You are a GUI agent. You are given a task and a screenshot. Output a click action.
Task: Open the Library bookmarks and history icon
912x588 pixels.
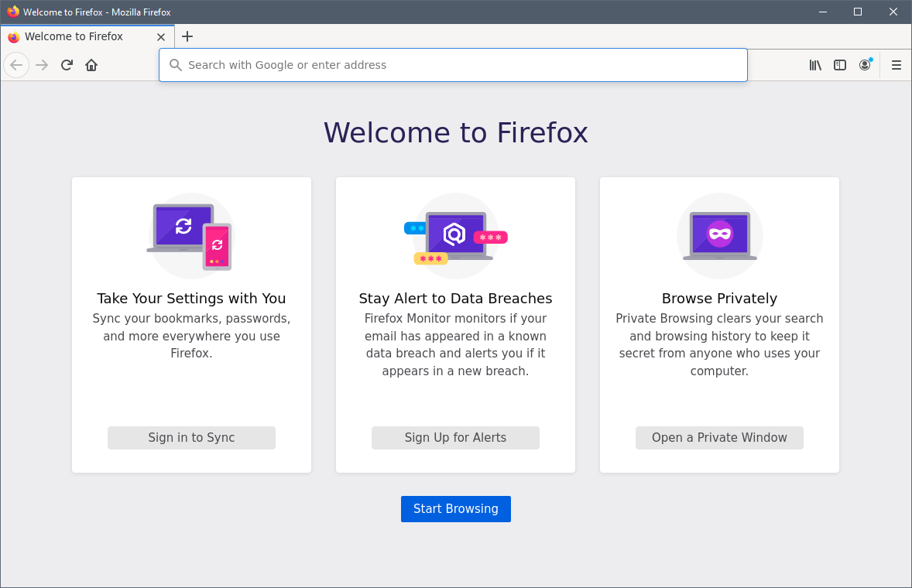click(815, 65)
